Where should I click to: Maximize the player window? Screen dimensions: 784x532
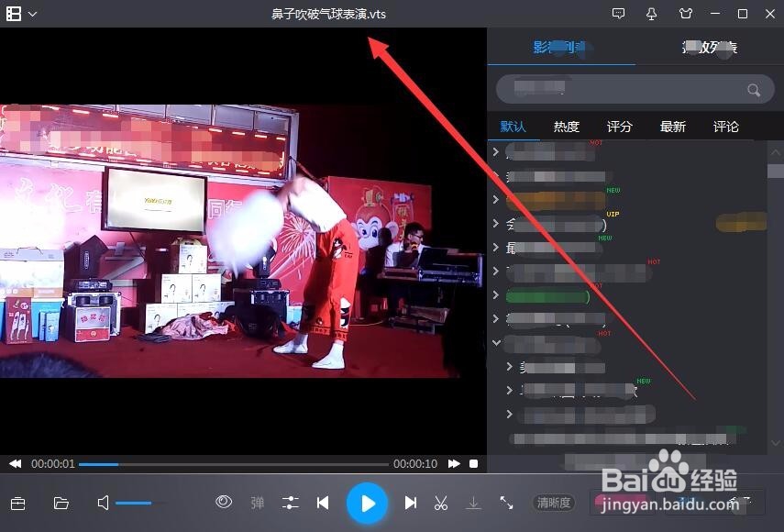point(743,14)
